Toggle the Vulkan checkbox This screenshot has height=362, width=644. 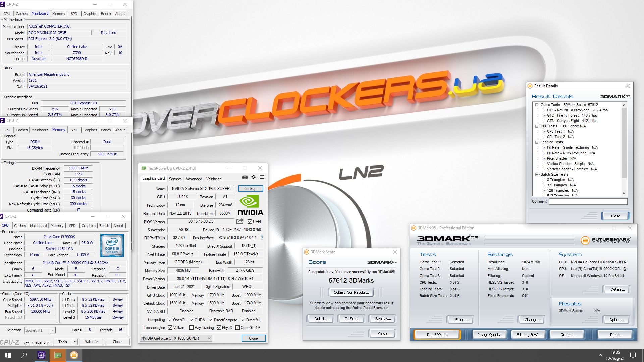pos(170,328)
